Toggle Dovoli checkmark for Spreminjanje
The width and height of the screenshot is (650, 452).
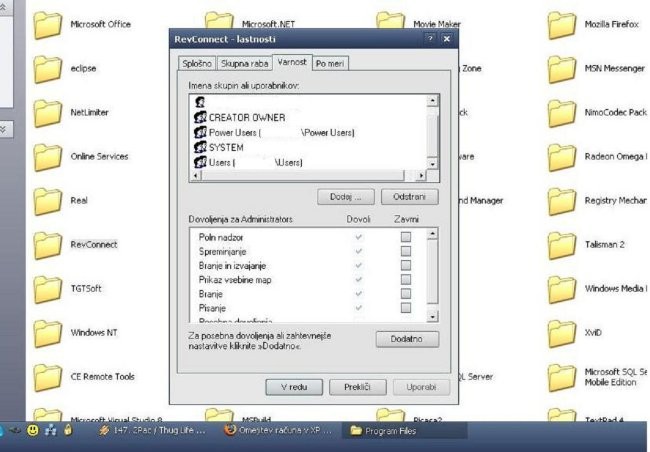(359, 251)
